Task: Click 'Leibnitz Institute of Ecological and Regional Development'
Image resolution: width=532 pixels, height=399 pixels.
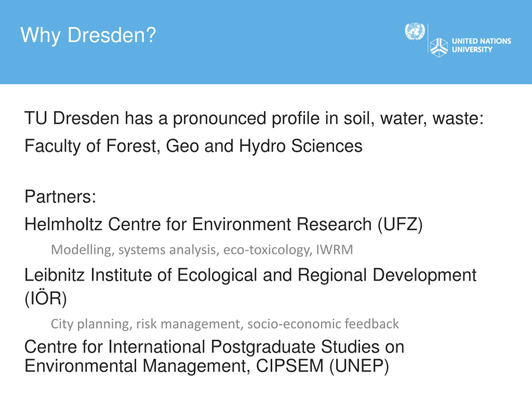Action: coord(250,275)
